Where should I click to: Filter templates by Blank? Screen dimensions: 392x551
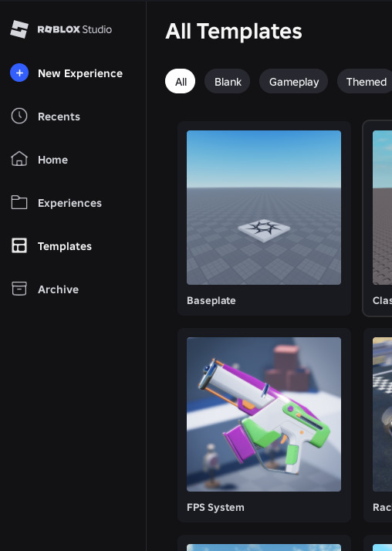228,81
